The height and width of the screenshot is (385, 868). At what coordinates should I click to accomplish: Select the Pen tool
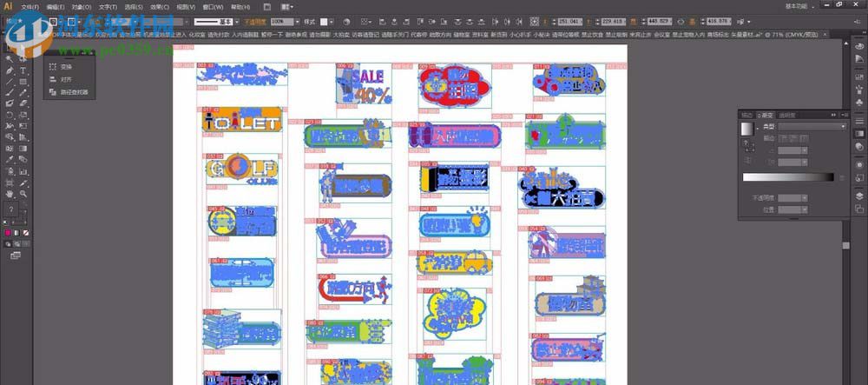pos(10,70)
